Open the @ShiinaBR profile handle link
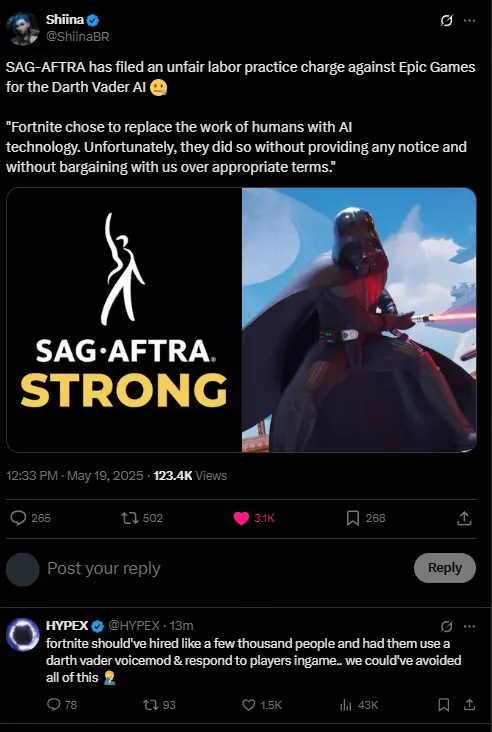The image size is (492, 732). pyautogui.click(x=77, y=36)
